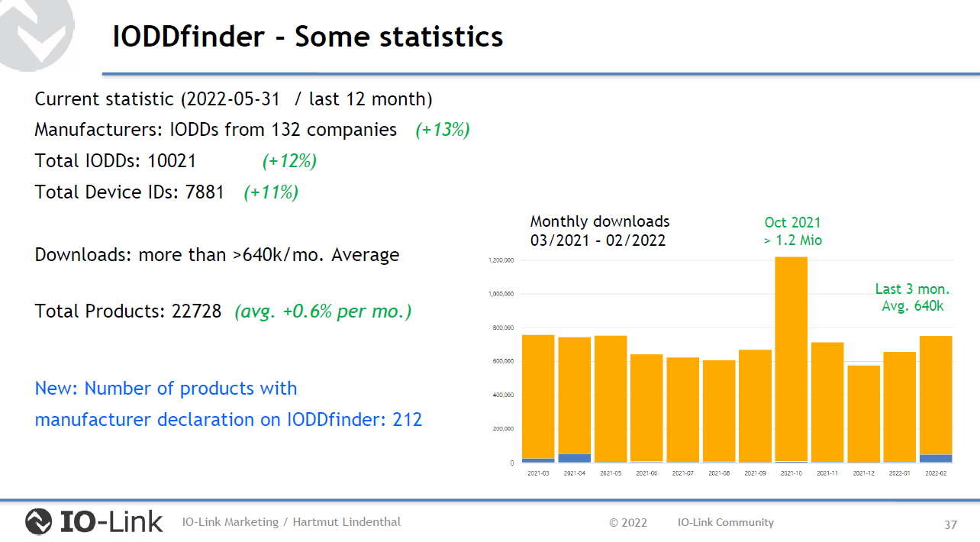Select 'manufacturer declaration on IODDfinder: 212' line
Viewport: 980px width, 542px height.
[x=228, y=420]
